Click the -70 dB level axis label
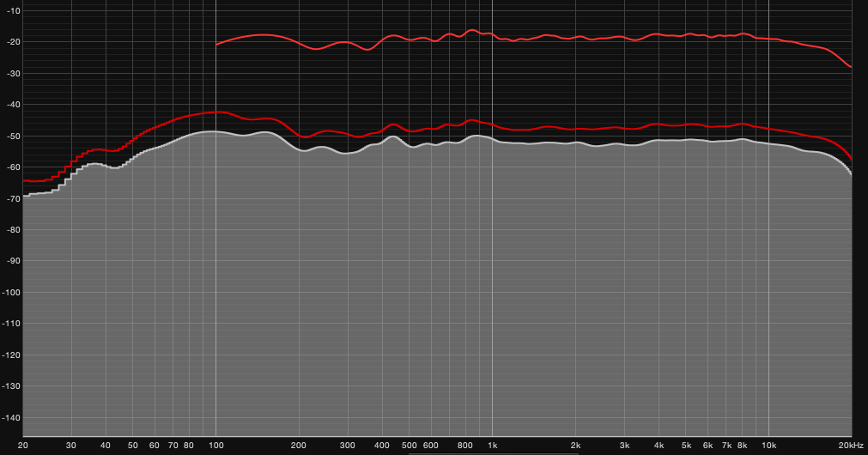 (x=12, y=198)
